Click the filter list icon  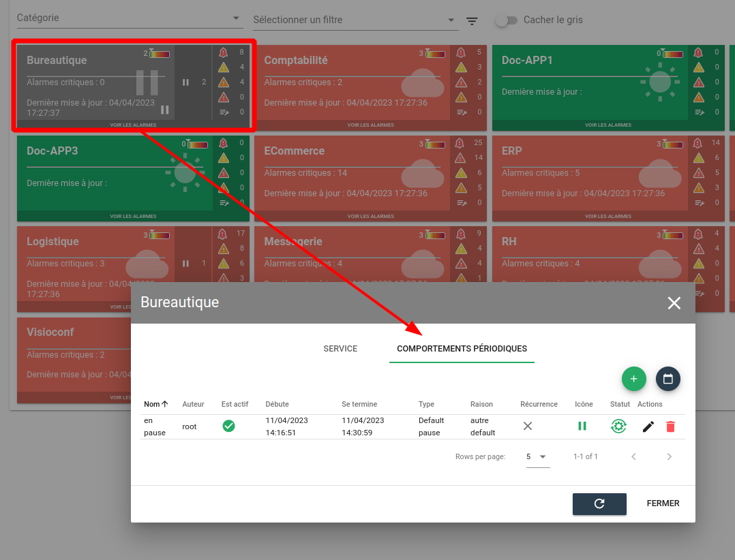[472, 21]
